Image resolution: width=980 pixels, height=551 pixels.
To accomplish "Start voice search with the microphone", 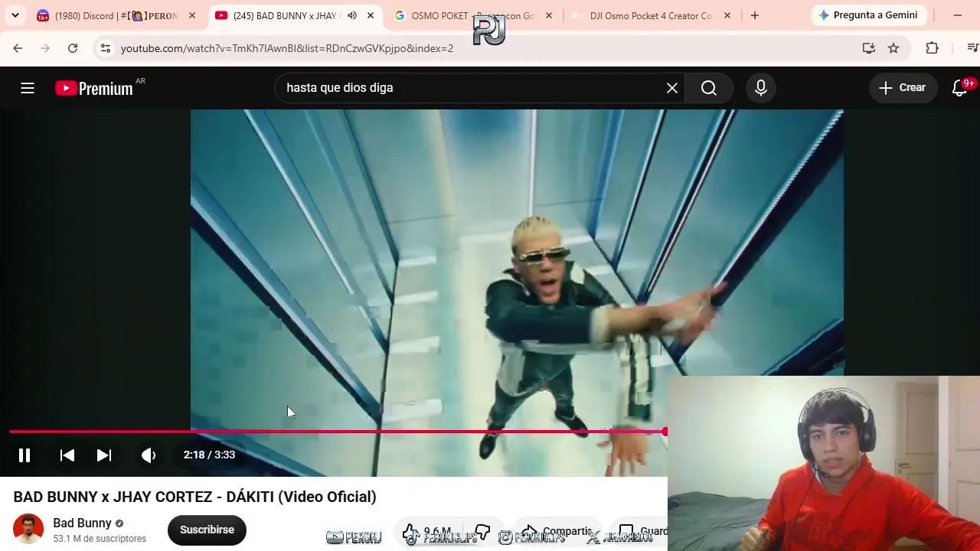I will click(x=761, y=88).
